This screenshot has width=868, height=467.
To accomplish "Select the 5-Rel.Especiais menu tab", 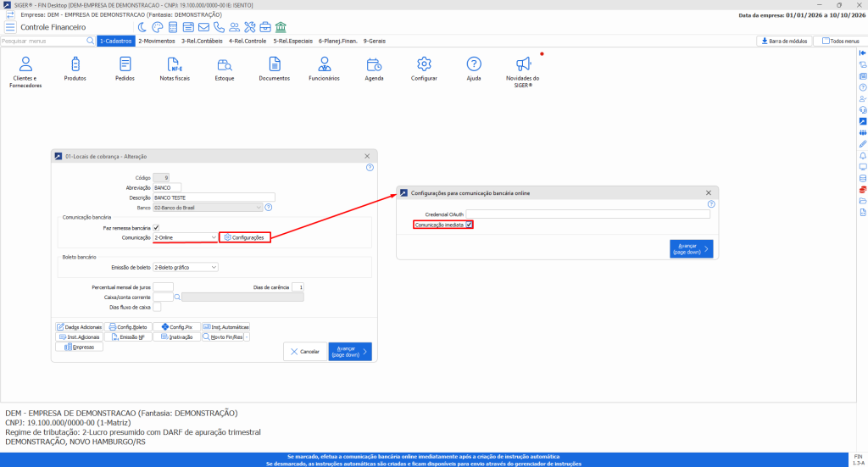I will click(292, 41).
